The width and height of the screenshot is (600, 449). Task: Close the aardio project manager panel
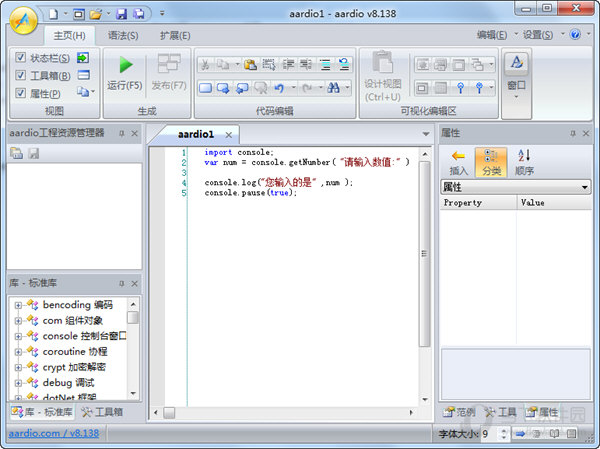(134, 134)
